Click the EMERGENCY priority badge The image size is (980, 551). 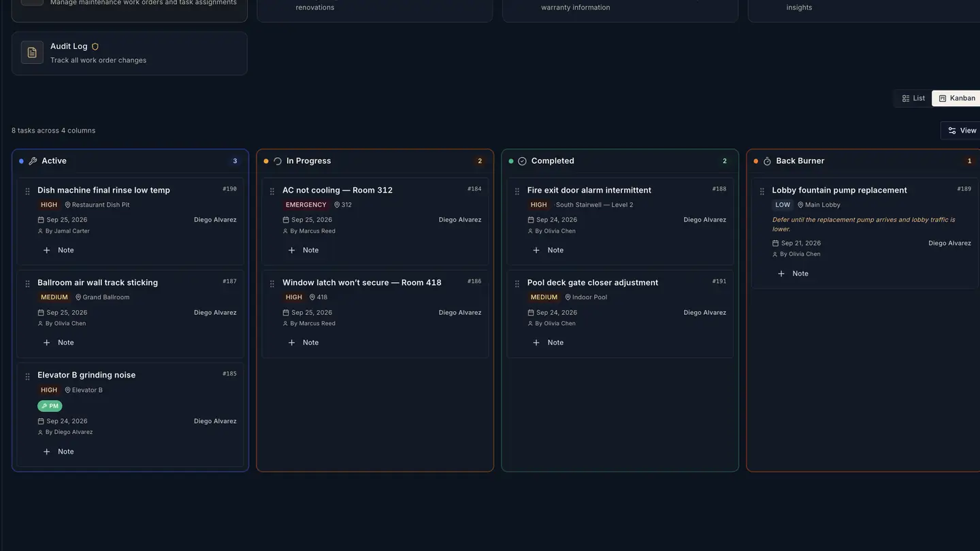[306, 205]
